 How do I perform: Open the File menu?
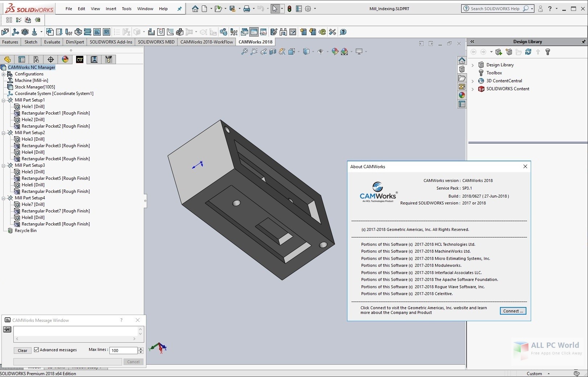[69, 9]
